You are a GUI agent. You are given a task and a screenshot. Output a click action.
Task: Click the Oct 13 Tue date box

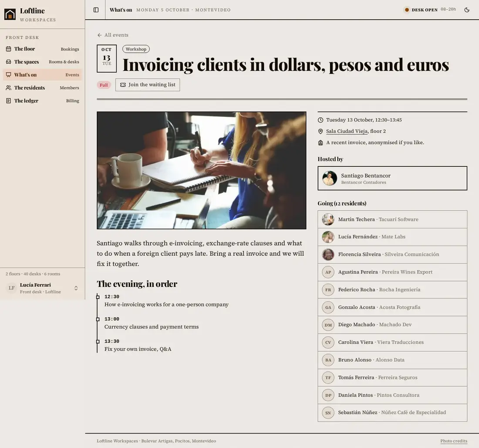(x=107, y=59)
